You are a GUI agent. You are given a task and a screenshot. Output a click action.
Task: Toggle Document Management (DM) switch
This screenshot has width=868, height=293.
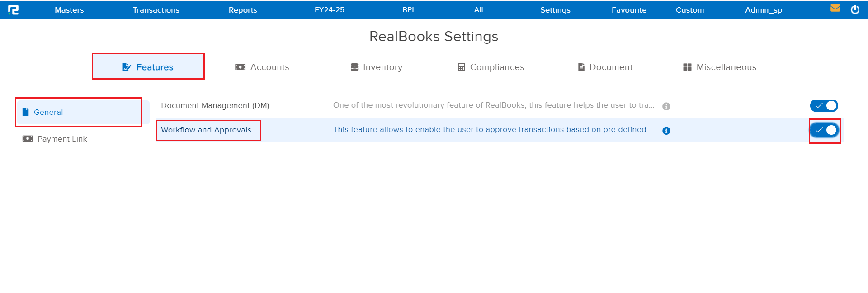824,106
